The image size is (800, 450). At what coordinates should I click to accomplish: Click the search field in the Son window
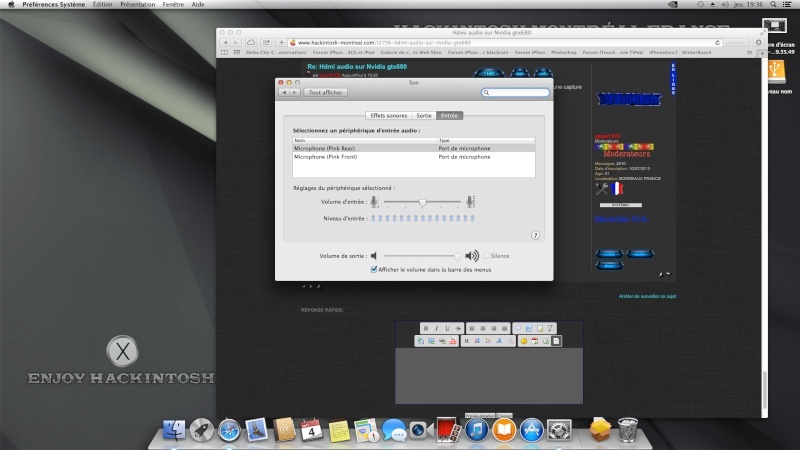coord(515,92)
